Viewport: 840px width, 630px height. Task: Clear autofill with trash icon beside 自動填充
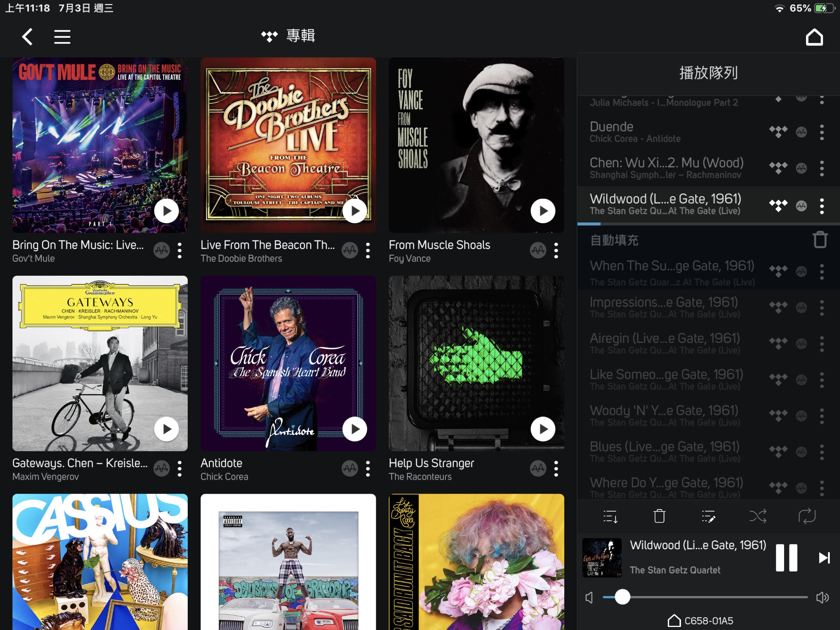click(820, 239)
